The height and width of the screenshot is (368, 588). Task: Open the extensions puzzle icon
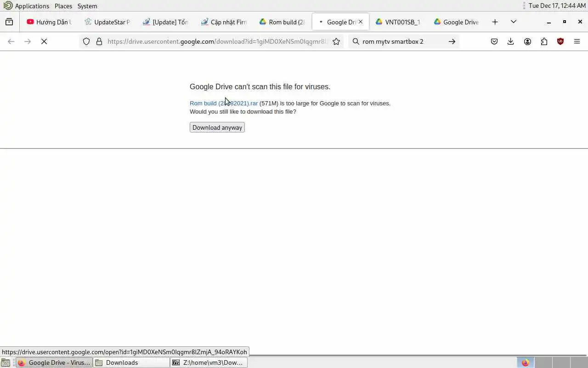click(x=544, y=41)
